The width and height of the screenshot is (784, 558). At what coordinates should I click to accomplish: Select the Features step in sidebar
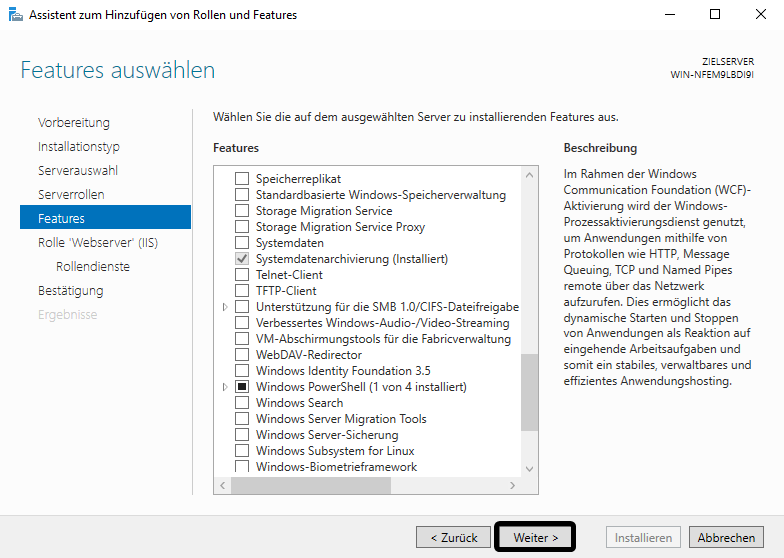pyautogui.click(x=106, y=217)
